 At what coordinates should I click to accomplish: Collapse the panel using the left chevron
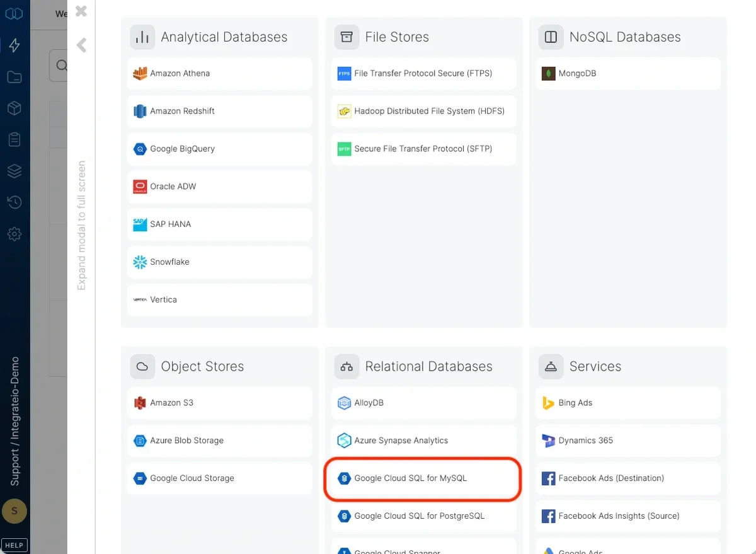click(81, 45)
